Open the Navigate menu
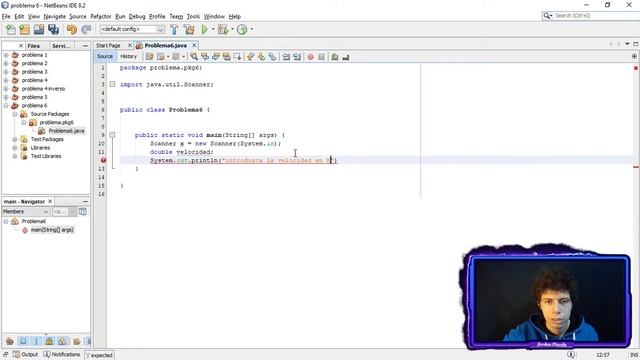640x360 pixels. pyautogui.click(x=54, y=16)
